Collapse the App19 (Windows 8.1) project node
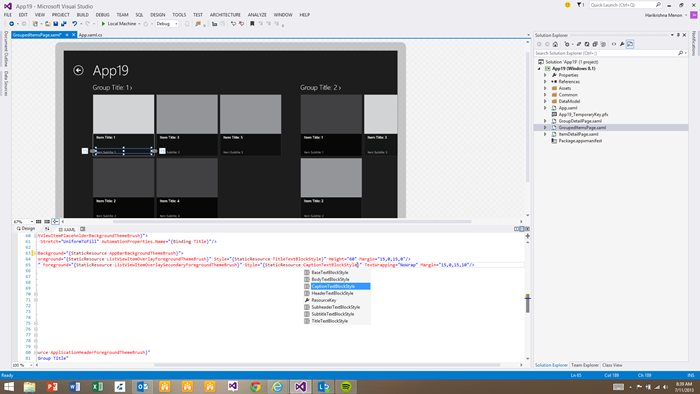Screen dimensions: 700x394 (x=539, y=69)
